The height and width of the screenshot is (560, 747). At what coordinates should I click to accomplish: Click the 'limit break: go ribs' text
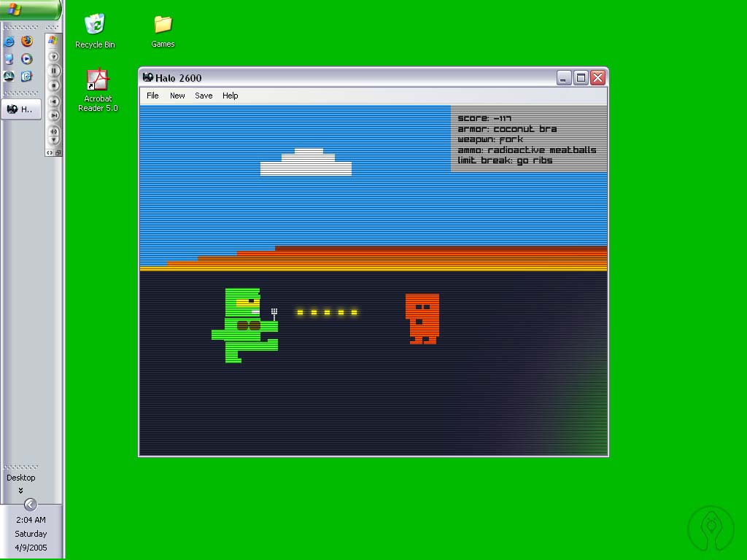point(505,160)
